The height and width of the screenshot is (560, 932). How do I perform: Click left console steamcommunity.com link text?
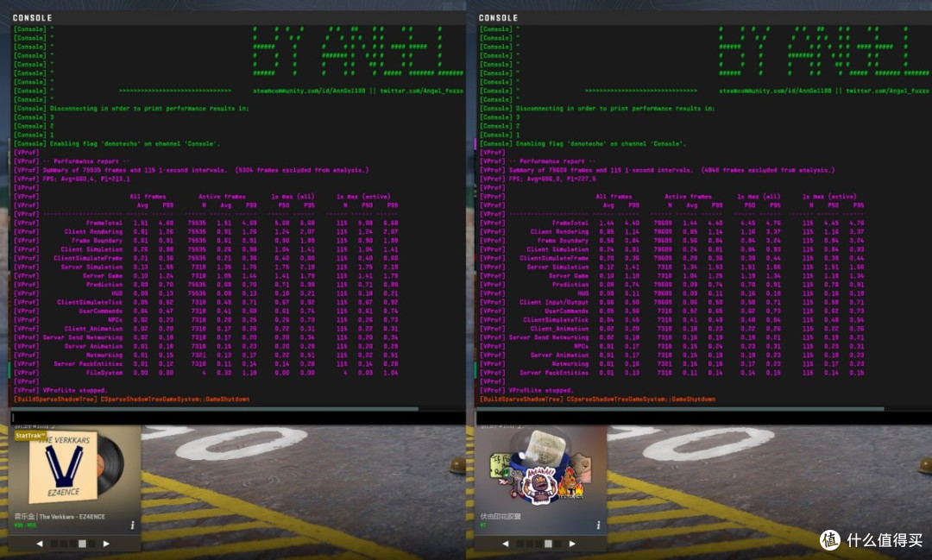pyautogui.click(x=309, y=91)
